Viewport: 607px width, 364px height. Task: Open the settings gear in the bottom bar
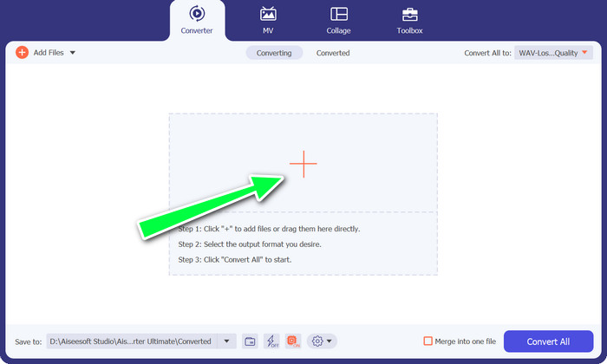coord(317,341)
